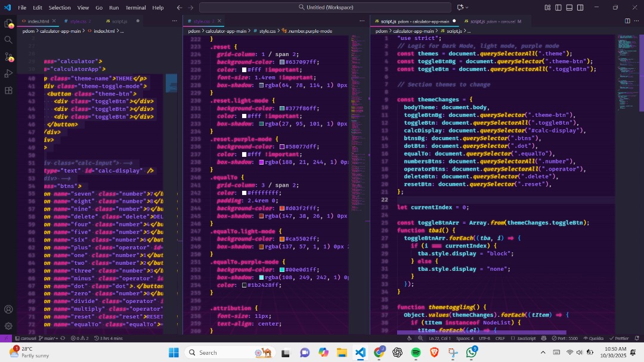Open the Terminal menu
The height and width of the screenshot is (362, 644).
[135, 7]
